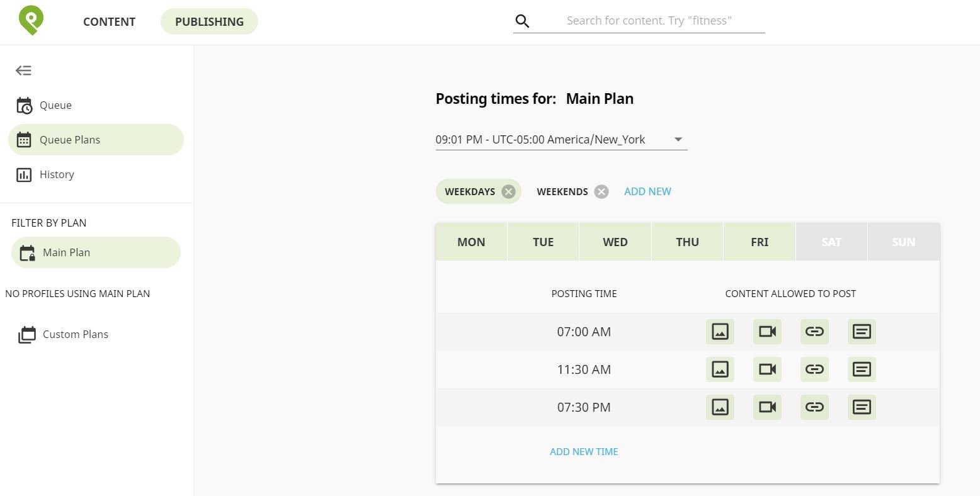This screenshot has height=496, width=980.
Task: Toggle text content for 07:00 AM
Action: (x=862, y=332)
